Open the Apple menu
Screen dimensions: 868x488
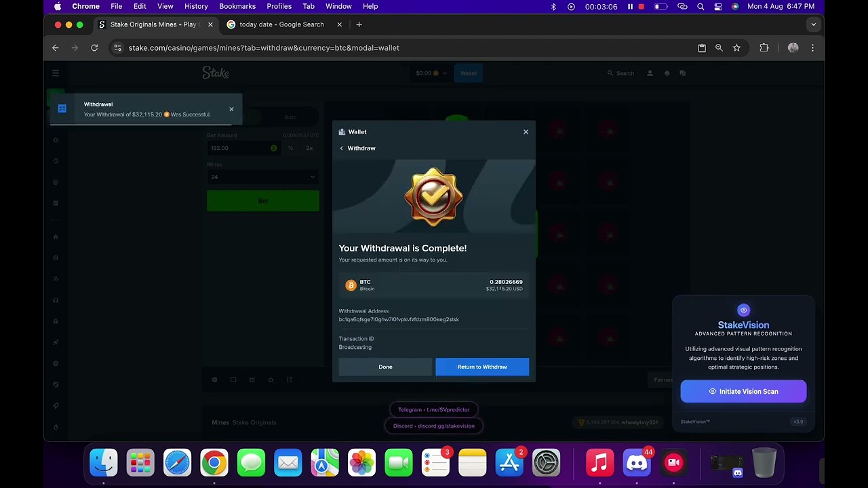(x=58, y=6)
